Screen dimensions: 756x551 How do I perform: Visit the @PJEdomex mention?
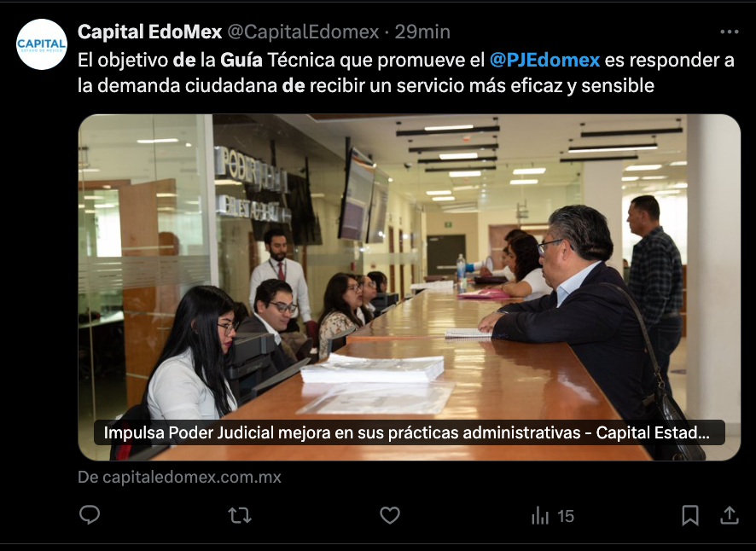click(x=544, y=61)
